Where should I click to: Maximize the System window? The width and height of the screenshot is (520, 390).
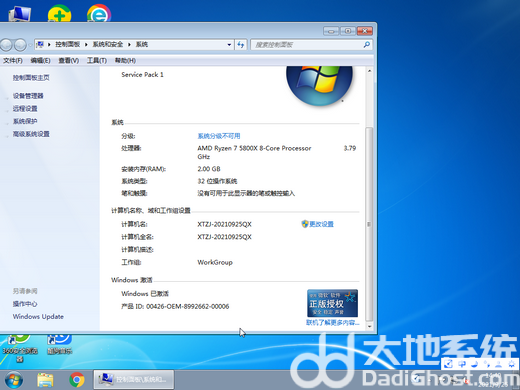coord(348,31)
